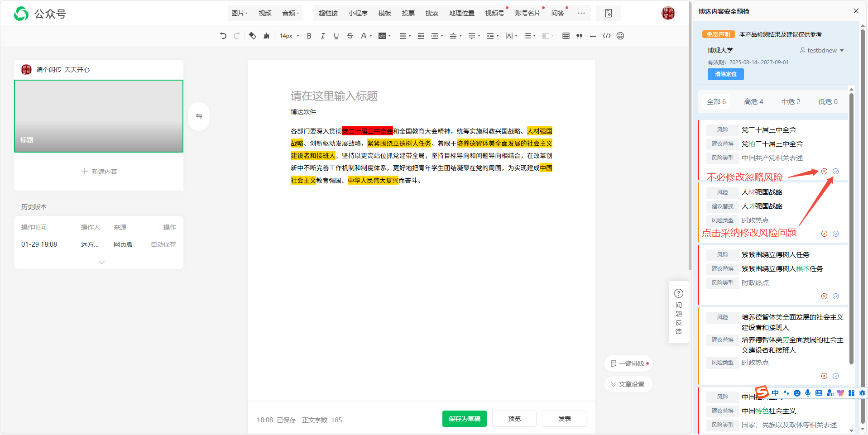Expand the history version list chevron
Image resolution: width=868 pixels, height=435 pixels.
click(x=102, y=262)
